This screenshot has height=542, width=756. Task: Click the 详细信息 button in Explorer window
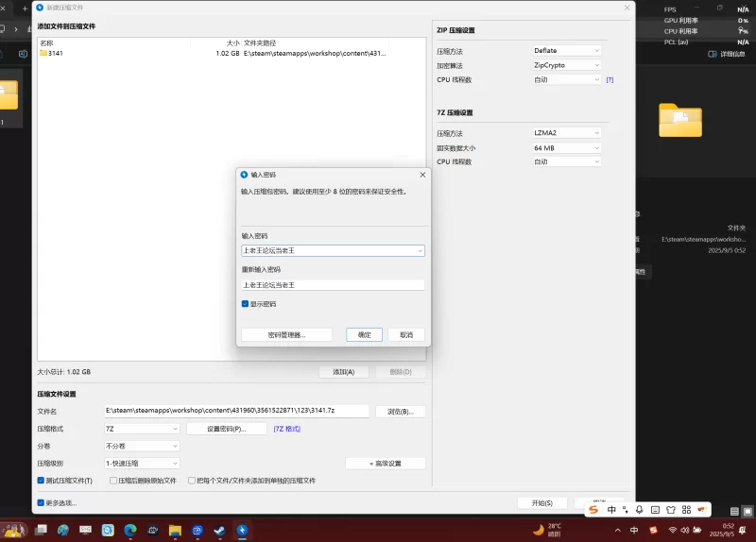[x=727, y=54]
